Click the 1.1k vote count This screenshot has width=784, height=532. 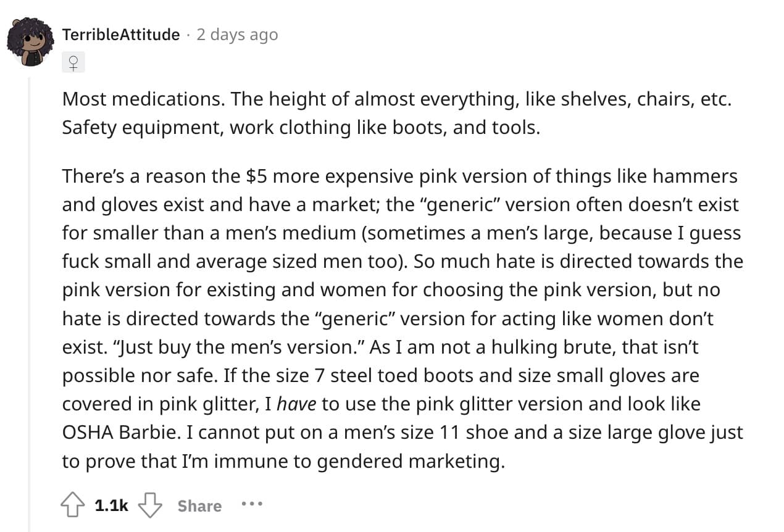click(112, 505)
